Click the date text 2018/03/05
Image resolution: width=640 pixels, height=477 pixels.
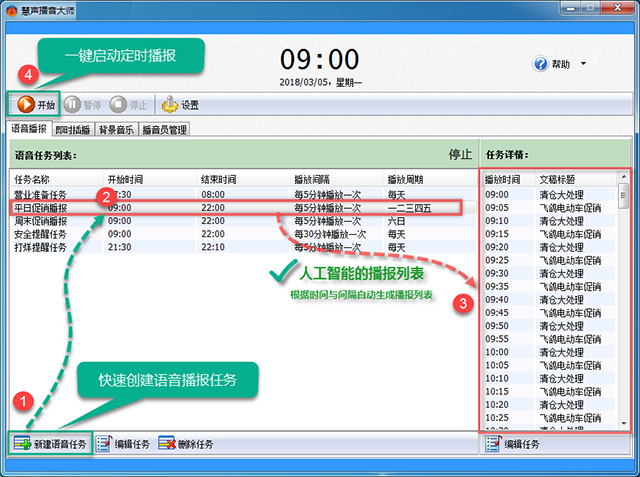click(x=304, y=82)
